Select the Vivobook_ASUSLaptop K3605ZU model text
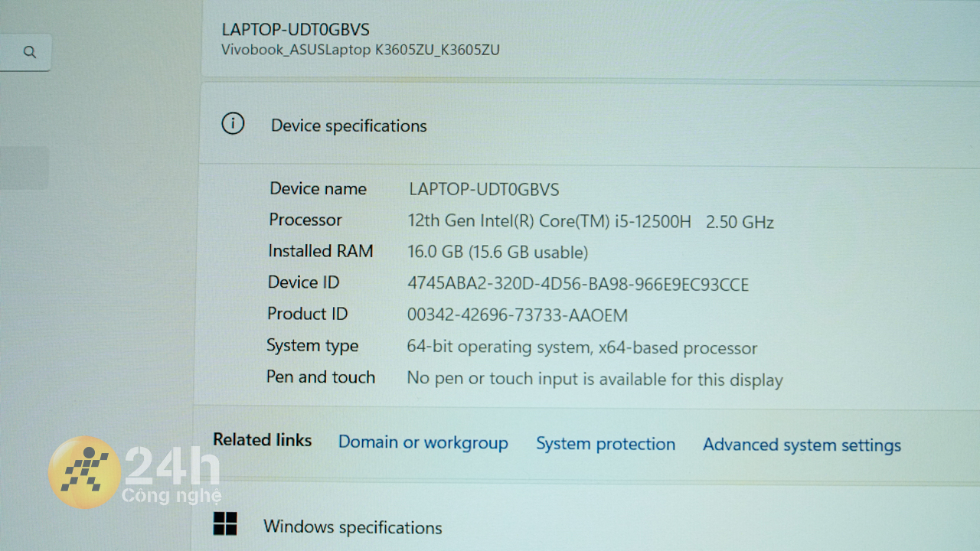The height and width of the screenshot is (551, 980). coord(361,51)
